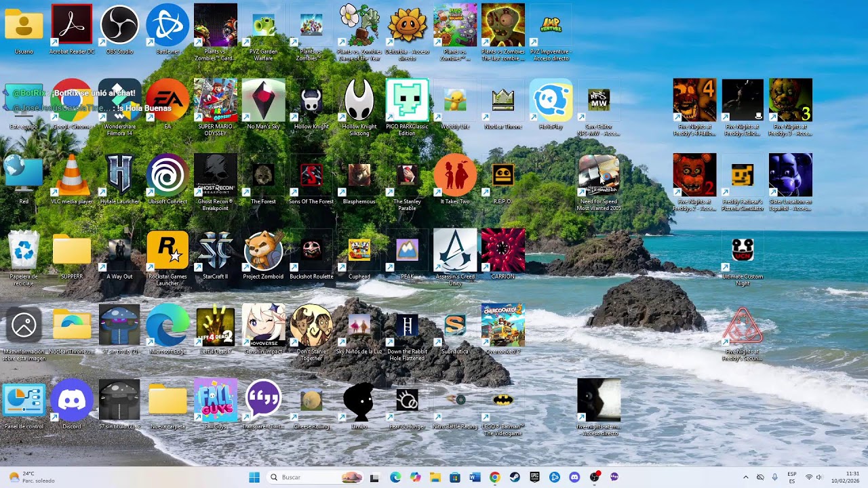Screen dimensions: 868x488
Task: Expand the hidden system tray icons
Action: pos(745,477)
